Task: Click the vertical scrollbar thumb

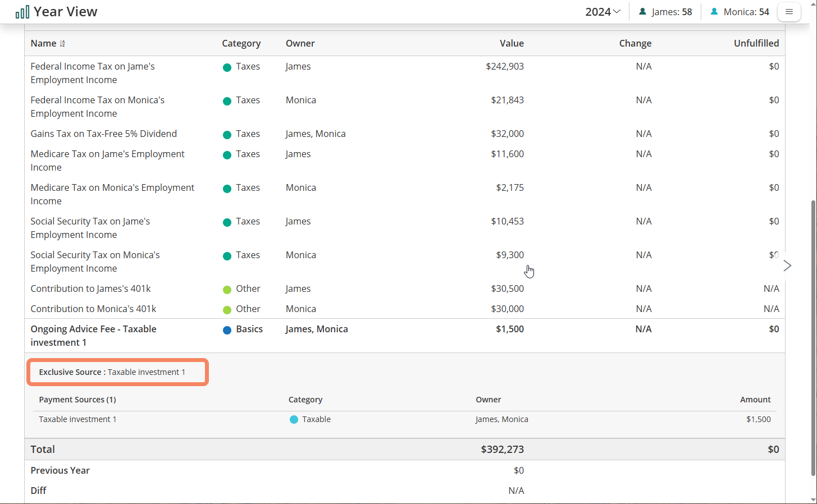Action: [x=813, y=337]
